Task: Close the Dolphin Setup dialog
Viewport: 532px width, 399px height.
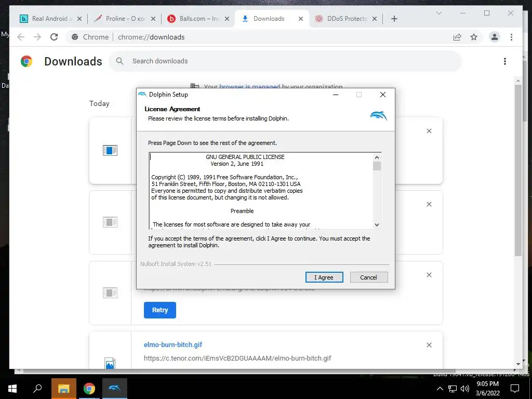Action: 383,95
